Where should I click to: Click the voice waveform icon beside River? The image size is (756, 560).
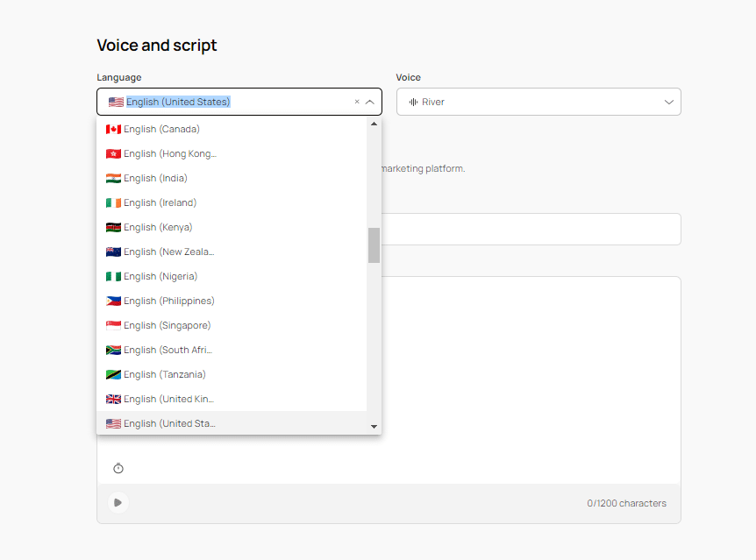(x=413, y=102)
